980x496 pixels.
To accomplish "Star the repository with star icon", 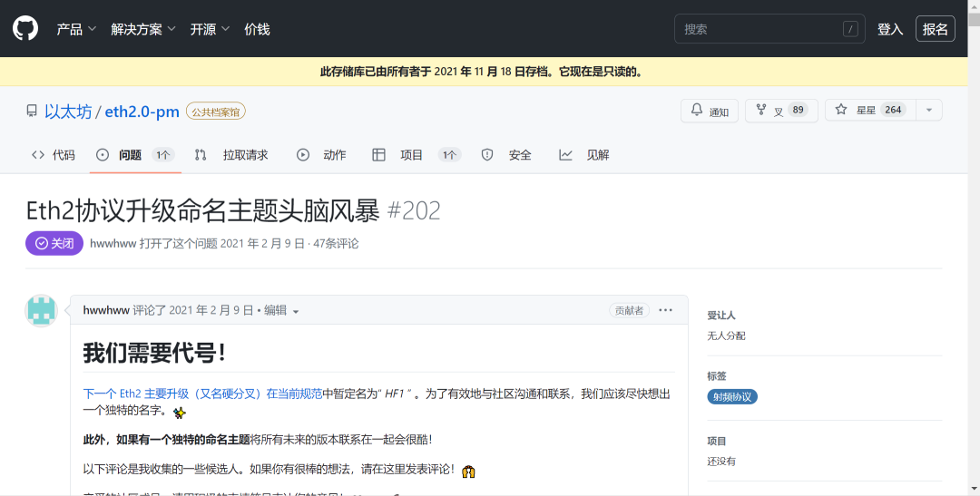I will (x=841, y=111).
